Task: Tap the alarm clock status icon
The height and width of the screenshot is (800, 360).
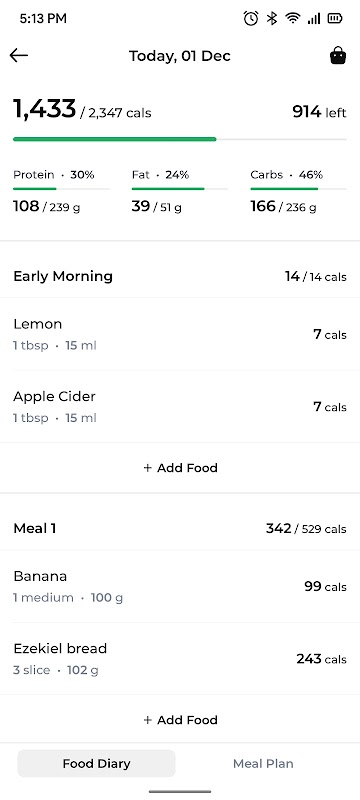Action: pyautogui.click(x=250, y=19)
